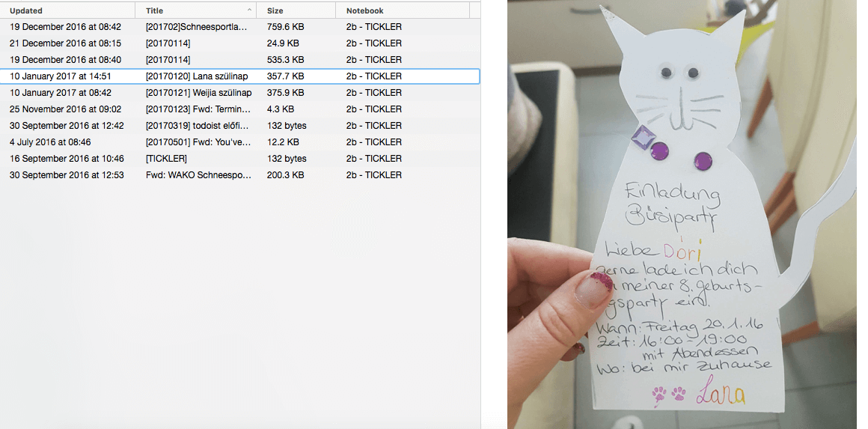Click date "10 January 2017 at 08:42"
This screenshot has width=868, height=429.
coord(61,92)
